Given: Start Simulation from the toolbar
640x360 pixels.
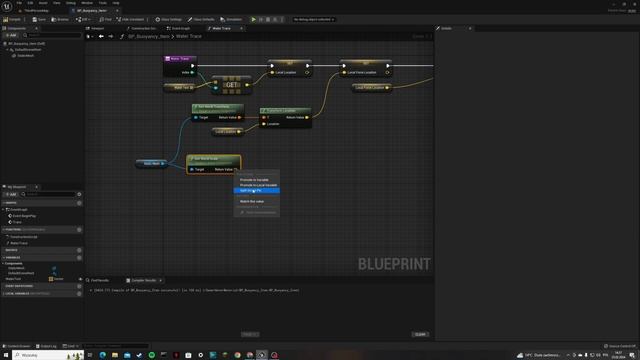Looking at the screenshot, I should [x=231, y=20].
